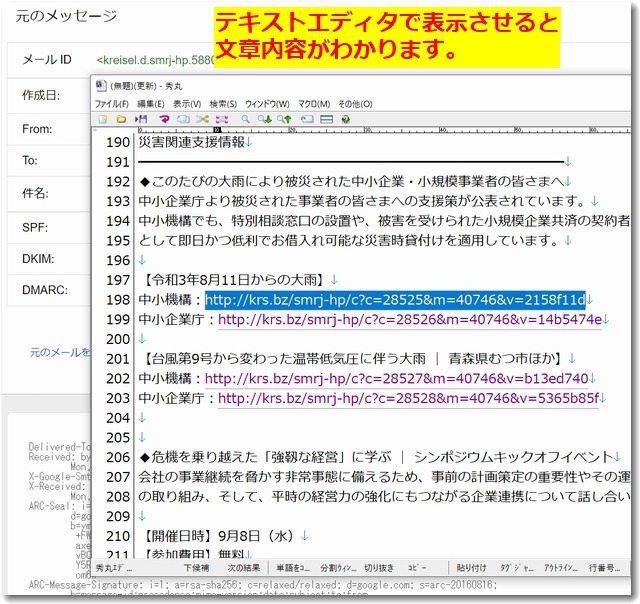Click the highlighted krs.bz link on line 198
The height and width of the screenshot is (604, 640).
[395, 300]
